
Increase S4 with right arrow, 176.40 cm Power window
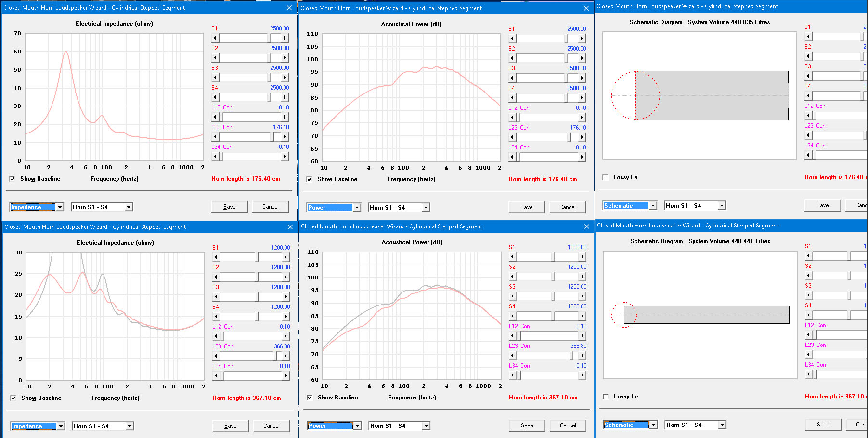(582, 98)
